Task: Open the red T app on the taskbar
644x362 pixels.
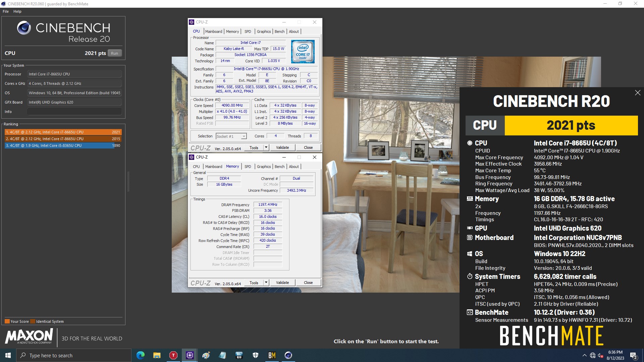Action: [x=173, y=355]
